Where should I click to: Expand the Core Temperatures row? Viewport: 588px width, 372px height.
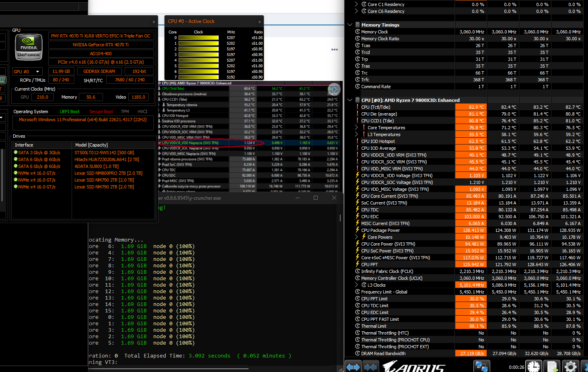(356, 128)
